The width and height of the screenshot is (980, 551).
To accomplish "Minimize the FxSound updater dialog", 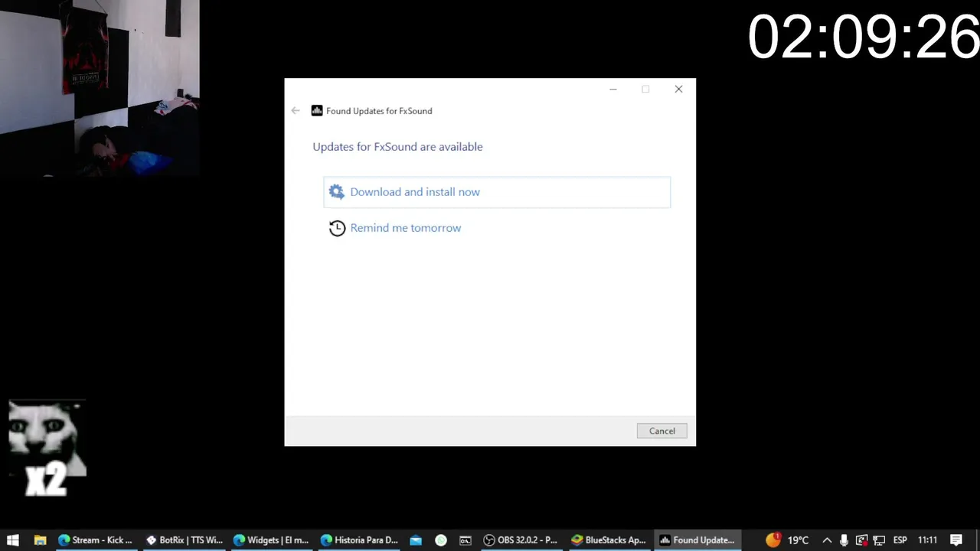I will 613,90.
